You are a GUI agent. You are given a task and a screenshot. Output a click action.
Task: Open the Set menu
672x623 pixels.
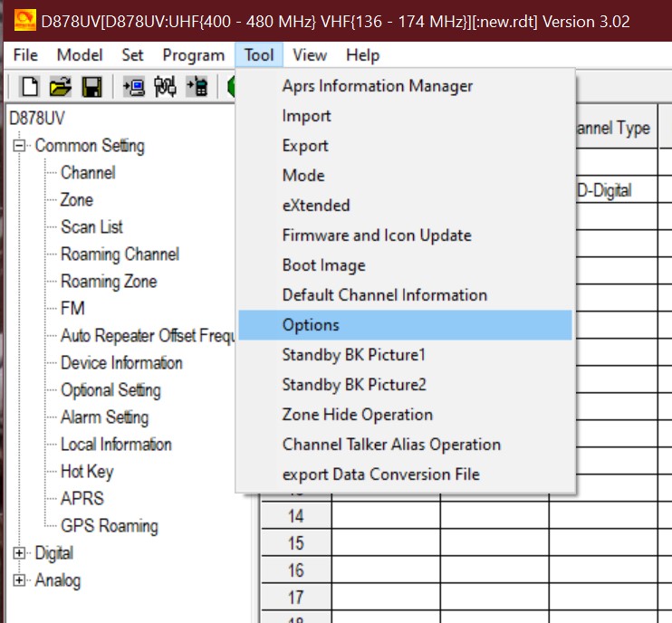pyautogui.click(x=132, y=55)
